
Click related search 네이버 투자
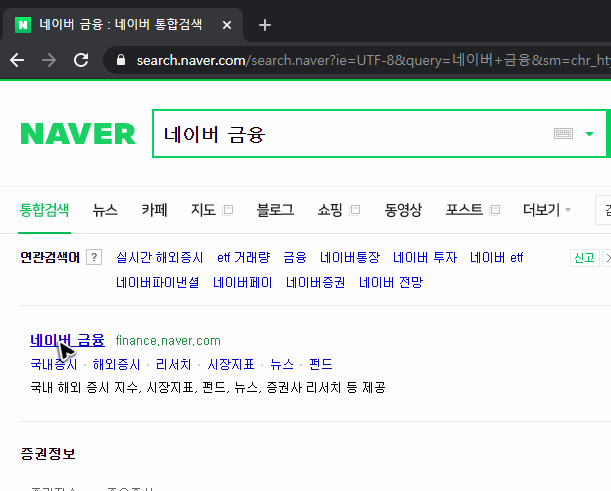pyautogui.click(x=425, y=258)
